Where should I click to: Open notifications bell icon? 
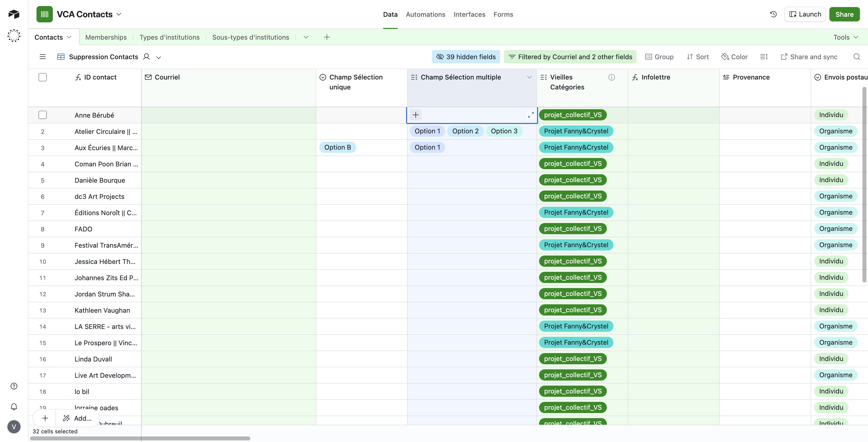point(14,407)
